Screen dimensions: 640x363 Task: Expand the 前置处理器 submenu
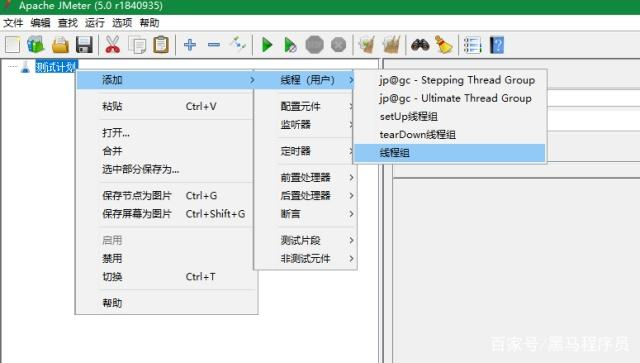pyautogui.click(x=305, y=178)
